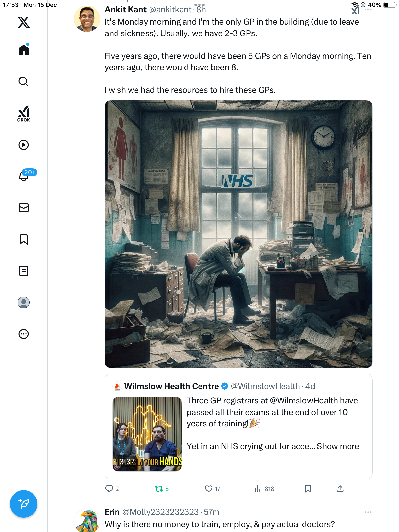Screen dimensions: 399x532
Task: Toggle bookmark on Ankit Kant's post
Action: [x=308, y=489]
